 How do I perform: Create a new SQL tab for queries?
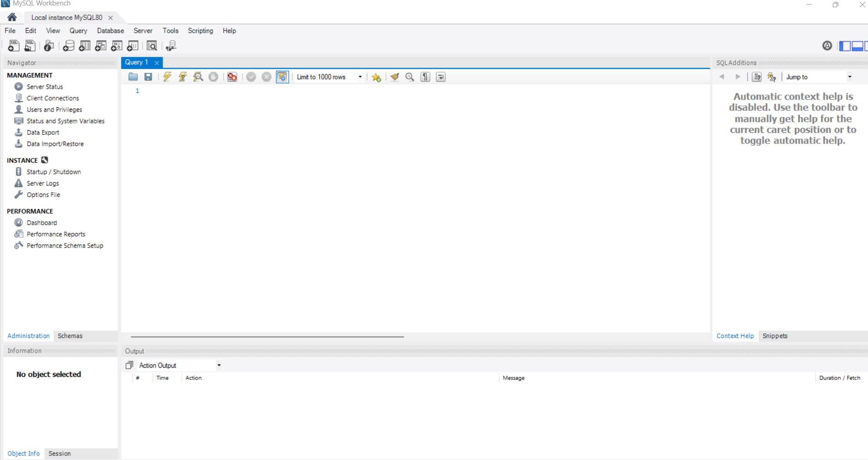click(x=14, y=46)
